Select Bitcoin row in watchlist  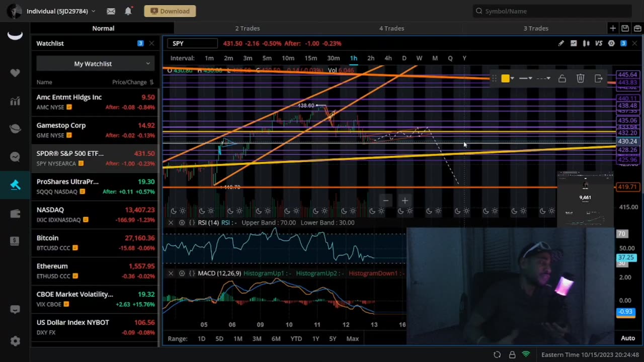coord(95,242)
